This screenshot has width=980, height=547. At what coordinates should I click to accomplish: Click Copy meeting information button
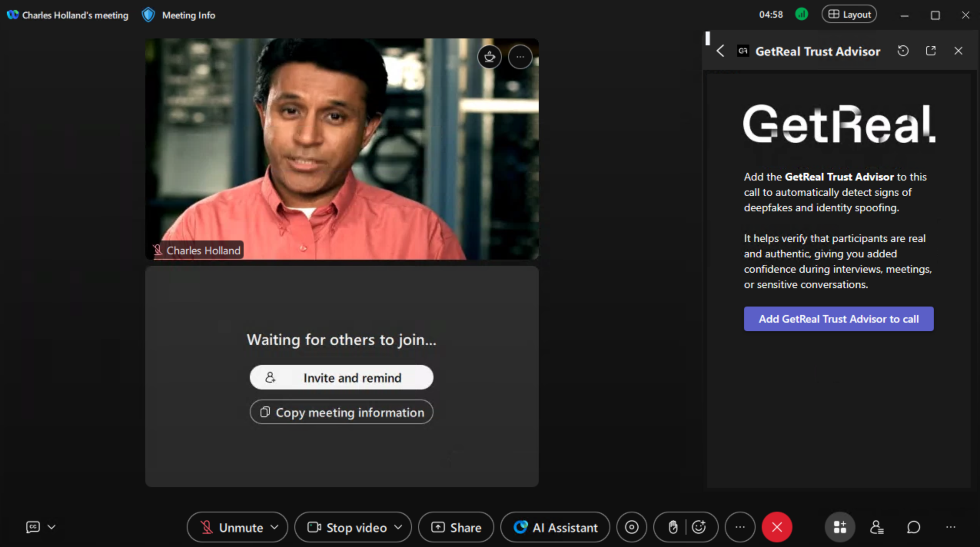coord(341,412)
